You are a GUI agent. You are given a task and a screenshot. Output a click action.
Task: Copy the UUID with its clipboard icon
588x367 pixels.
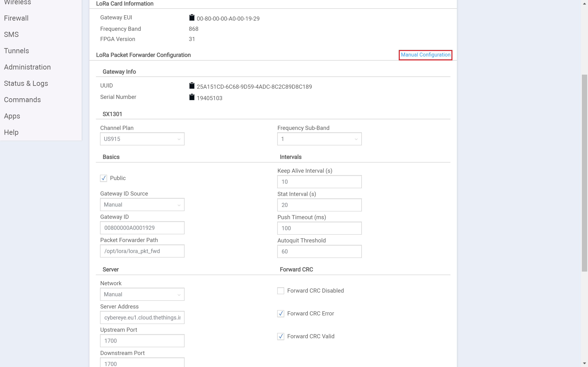[x=192, y=85]
